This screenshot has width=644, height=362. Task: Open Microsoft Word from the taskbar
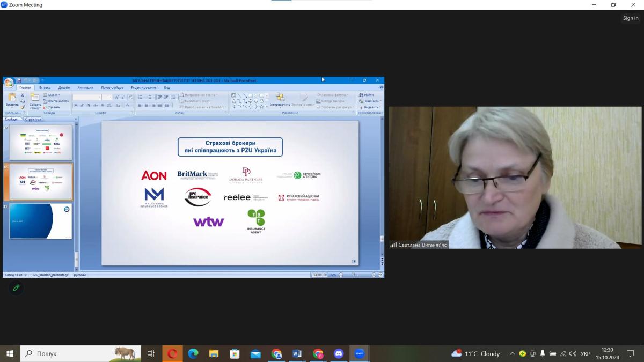click(x=297, y=353)
